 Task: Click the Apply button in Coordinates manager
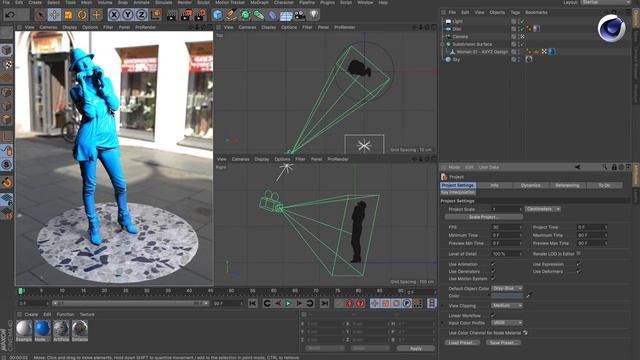pyautogui.click(x=416, y=348)
